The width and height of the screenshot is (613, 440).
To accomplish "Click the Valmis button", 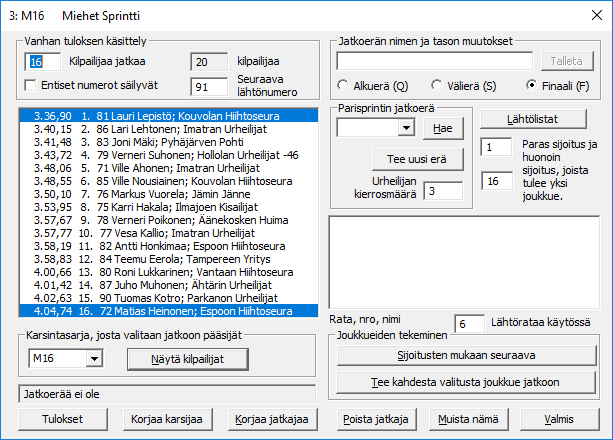I will coord(561,417).
